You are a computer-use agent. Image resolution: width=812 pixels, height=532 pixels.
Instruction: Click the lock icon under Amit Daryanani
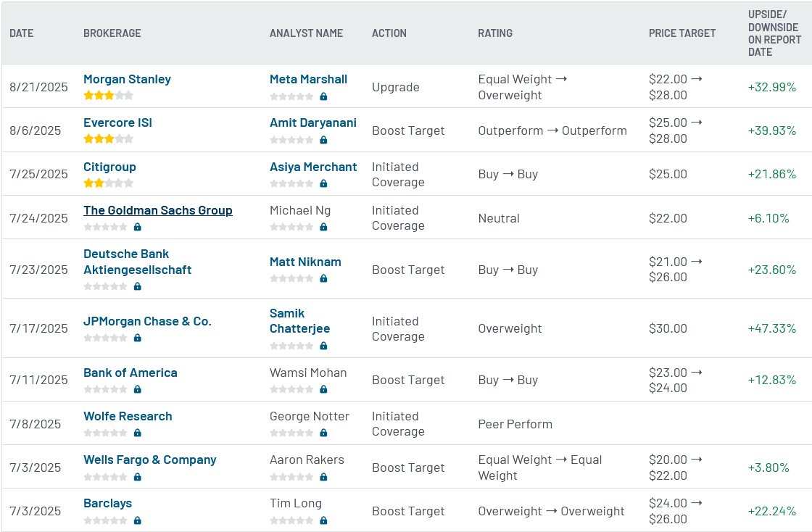click(323, 140)
